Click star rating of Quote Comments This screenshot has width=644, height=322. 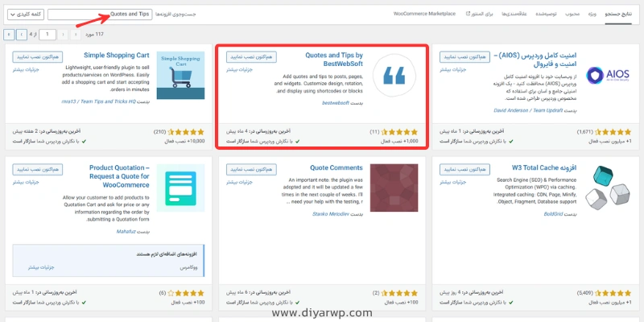click(398, 293)
